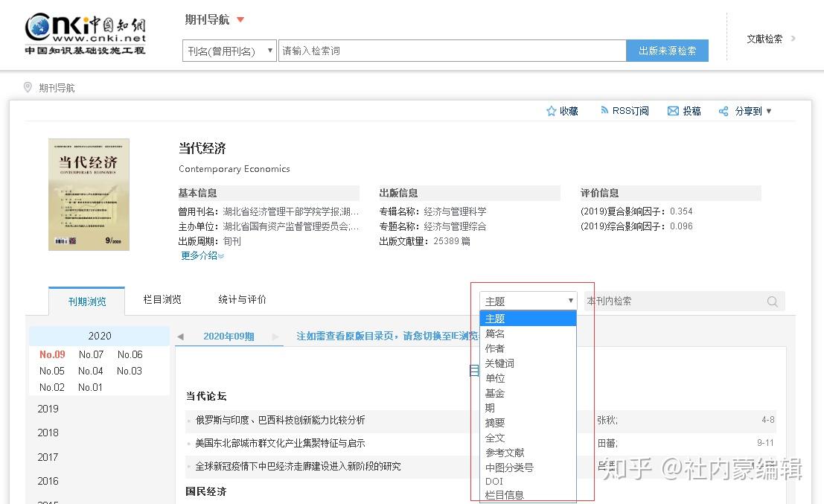The height and width of the screenshot is (504, 824).
Task: Click the 投稿 envelope icon
Action: tap(673, 110)
